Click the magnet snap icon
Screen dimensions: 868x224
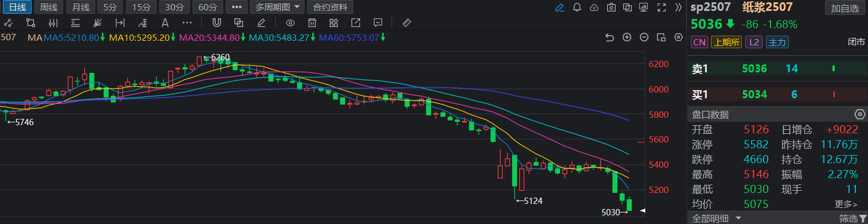point(217,23)
